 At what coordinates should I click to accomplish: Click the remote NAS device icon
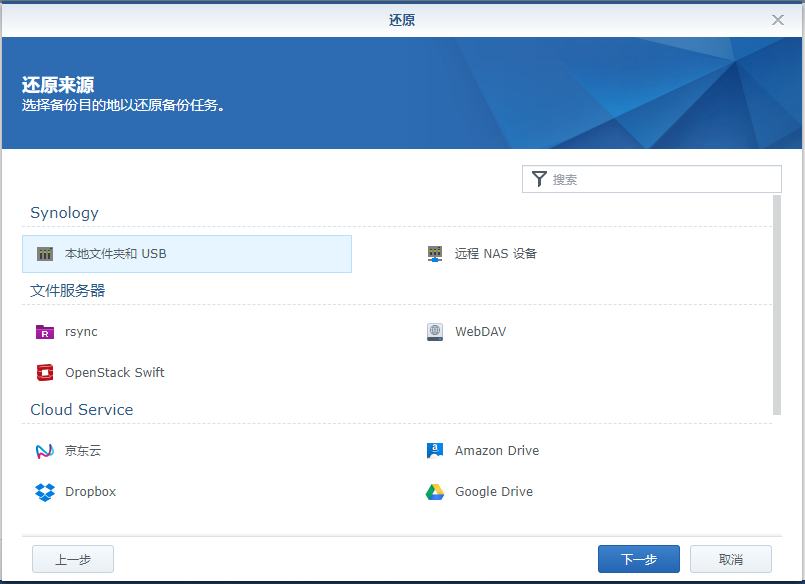click(435, 254)
